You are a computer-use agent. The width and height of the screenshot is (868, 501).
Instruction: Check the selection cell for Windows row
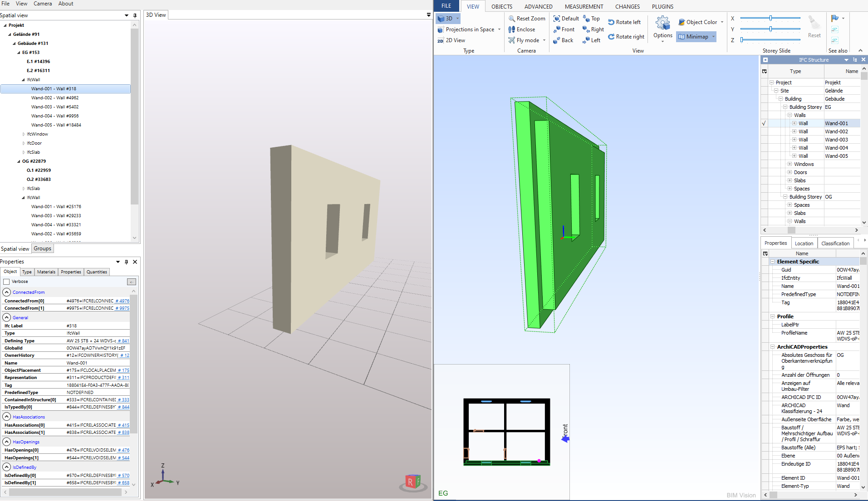pos(764,164)
